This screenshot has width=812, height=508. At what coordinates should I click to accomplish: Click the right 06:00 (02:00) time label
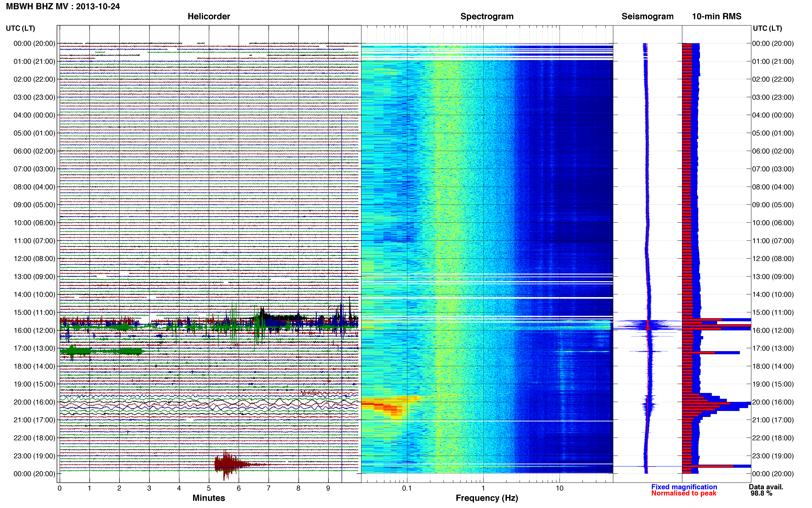[x=773, y=151]
